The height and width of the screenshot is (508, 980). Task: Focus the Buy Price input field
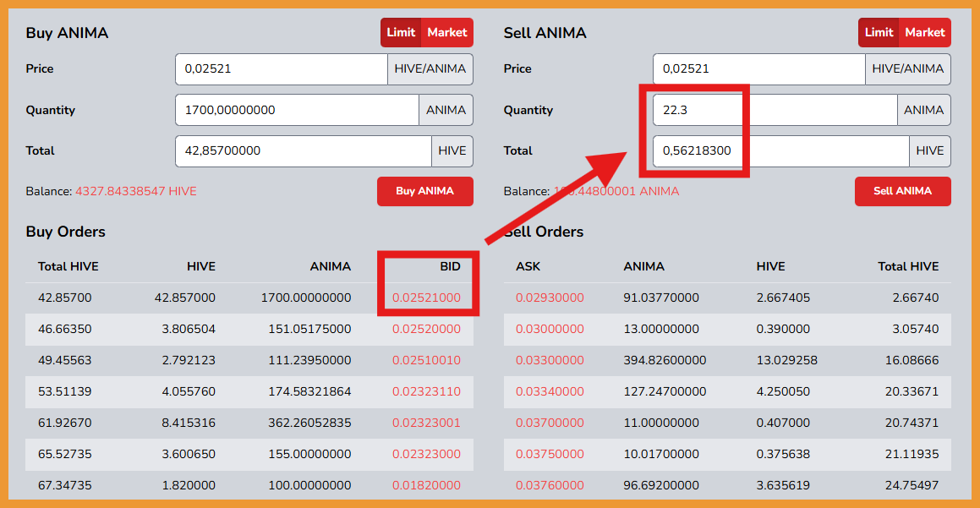click(x=282, y=68)
